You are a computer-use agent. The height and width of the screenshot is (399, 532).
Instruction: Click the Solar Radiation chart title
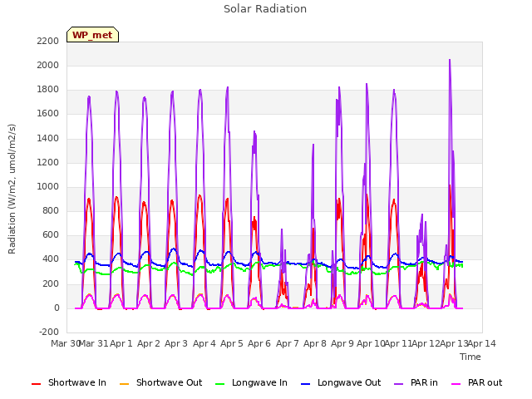[265, 9]
